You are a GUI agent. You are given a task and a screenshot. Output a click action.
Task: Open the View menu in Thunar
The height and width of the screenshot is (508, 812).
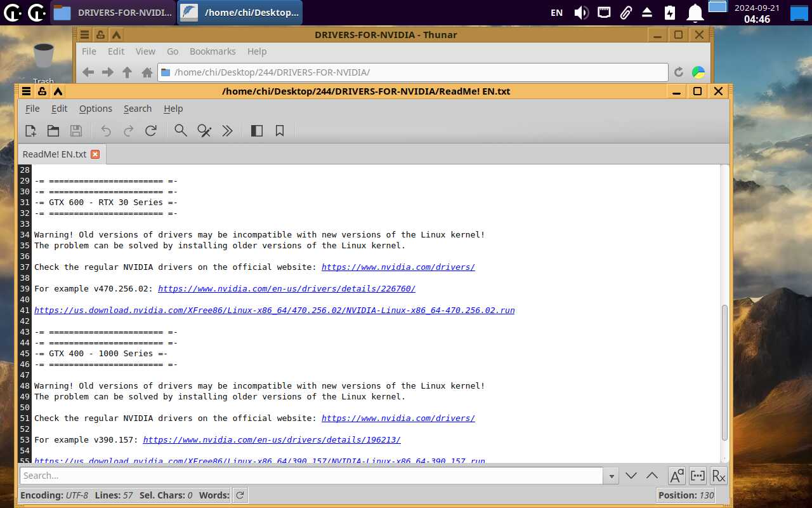click(145, 51)
